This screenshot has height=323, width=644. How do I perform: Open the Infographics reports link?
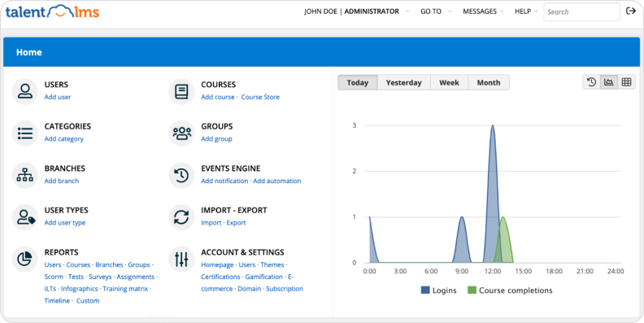coord(79,289)
